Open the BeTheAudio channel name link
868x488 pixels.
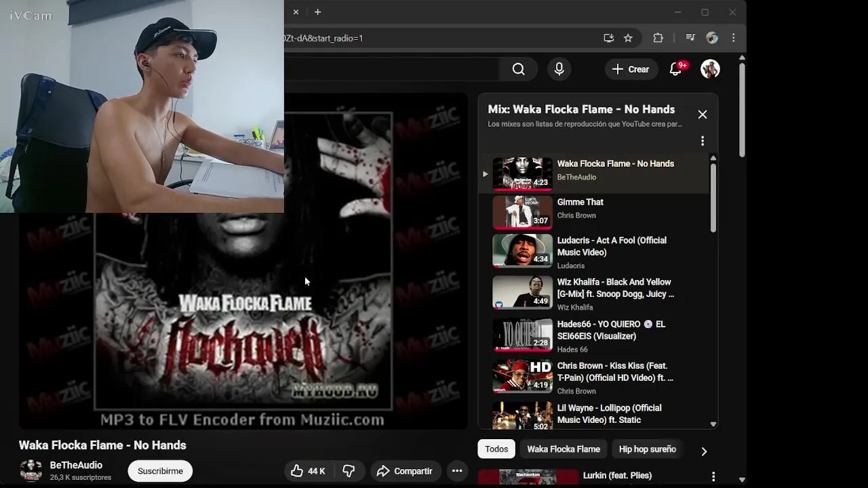tap(76, 465)
